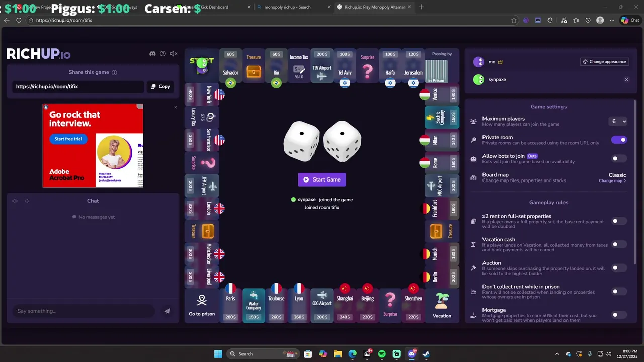The width and height of the screenshot is (644, 362).
Task: Click the Income Tax tile
Action: 299,66
